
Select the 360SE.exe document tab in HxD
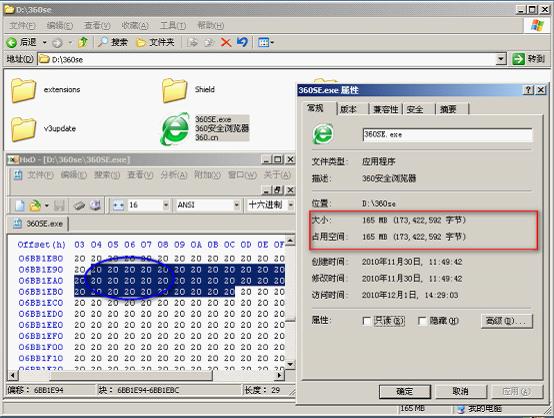pos(38,224)
